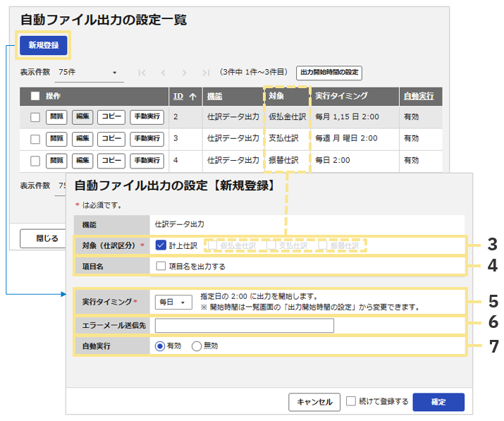Viewport: 504px width, 421px height.
Task: Sort by the 対象 column header
Action: click(x=276, y=96)
